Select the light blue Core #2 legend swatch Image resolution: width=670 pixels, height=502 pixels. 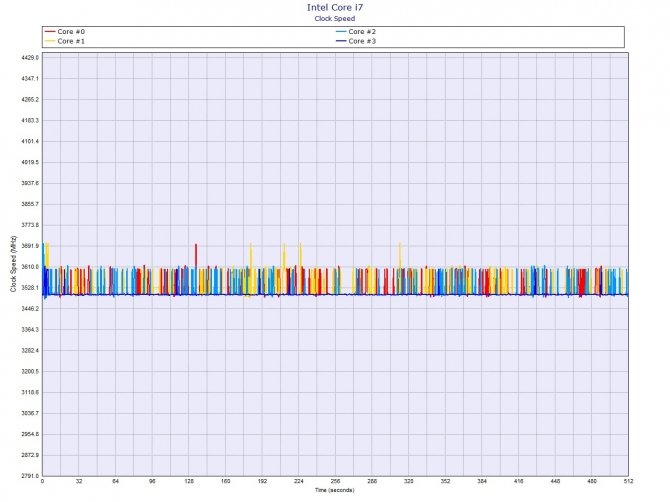click(341, 32)
